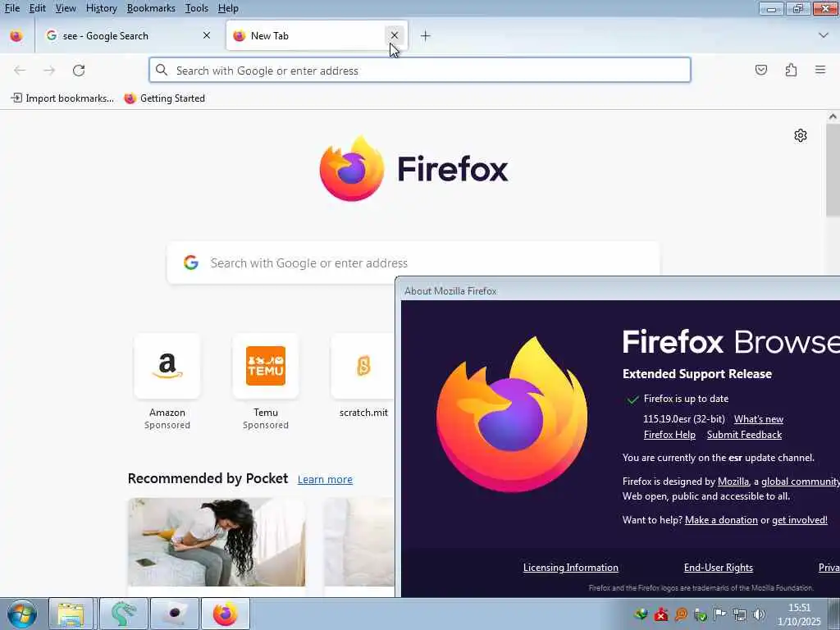Click the get involved! link
This screenshot has height=630, width=840.
[799, 519]
